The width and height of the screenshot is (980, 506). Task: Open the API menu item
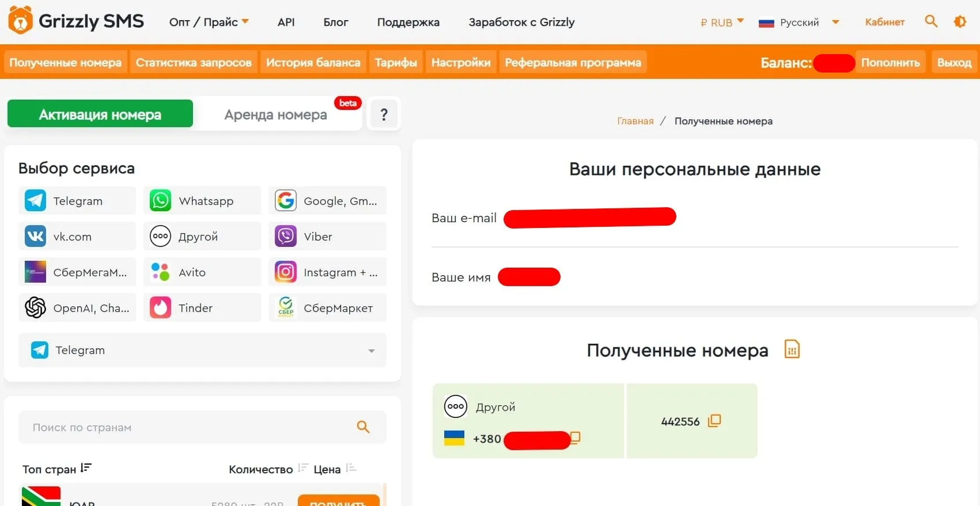coord(286,22)
